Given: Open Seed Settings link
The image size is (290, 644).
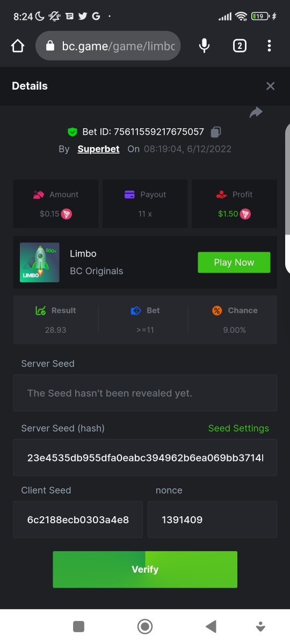Looking at the screenshot, I should click(x=238, y=428).
